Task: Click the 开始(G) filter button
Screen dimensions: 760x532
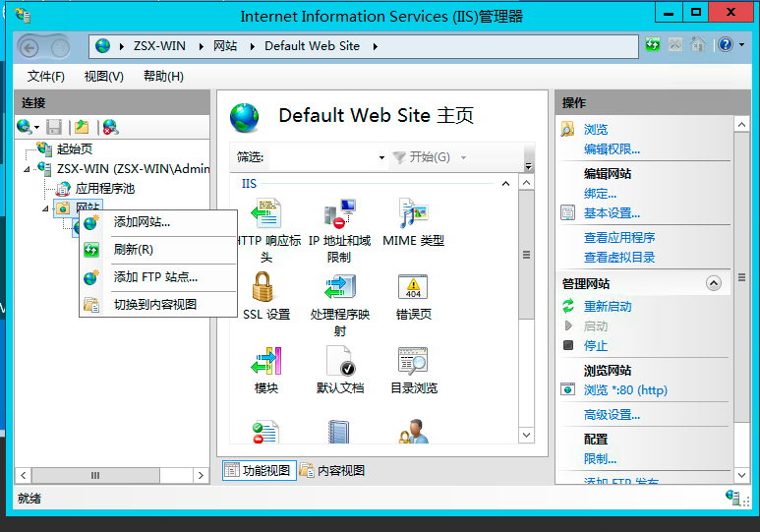Action: pyautogui.click(x=422, y=157)
